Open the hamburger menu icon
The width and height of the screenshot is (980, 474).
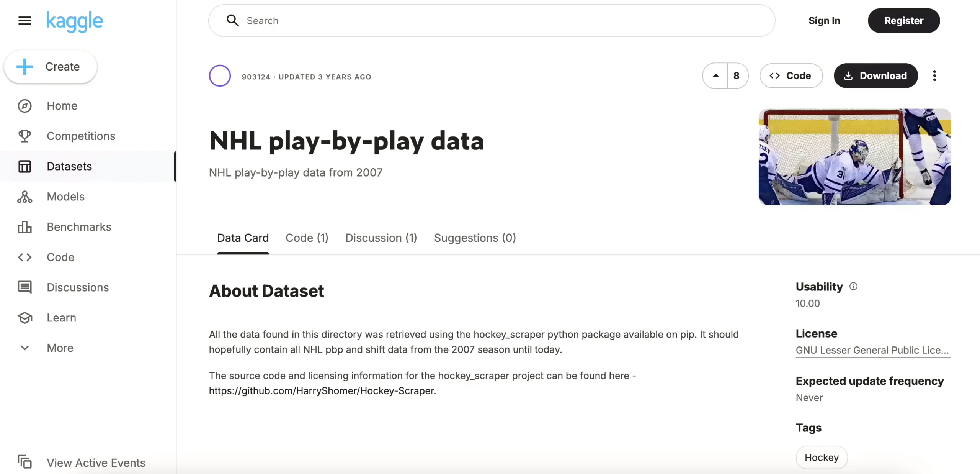(x=24, y=21)
